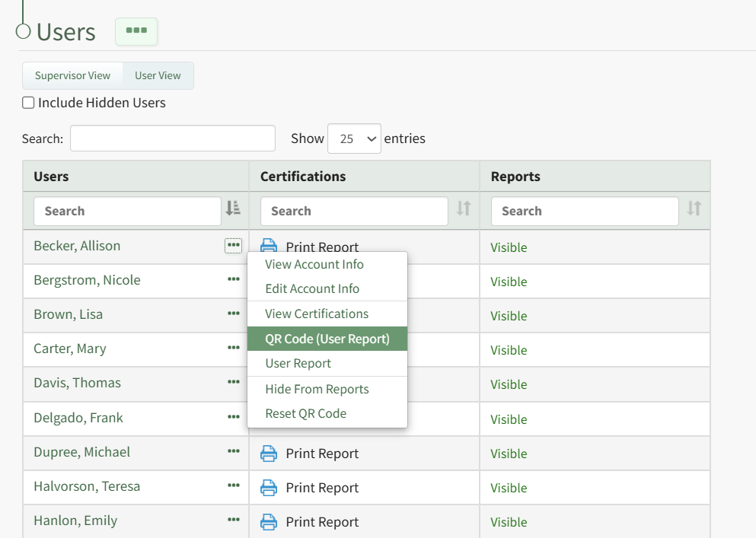
Task: Focus the Reports column Search field
Action: click(x=585, y=211)
